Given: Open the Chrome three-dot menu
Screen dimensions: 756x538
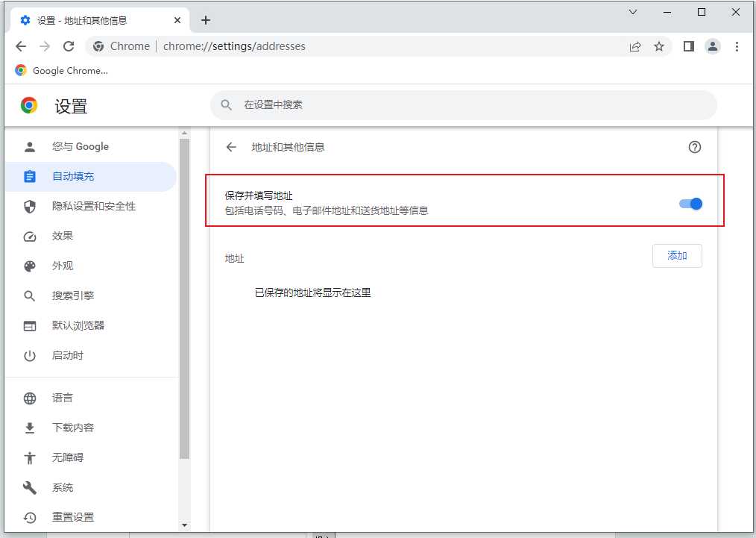Looking at the screenshot, I should 736,46.
